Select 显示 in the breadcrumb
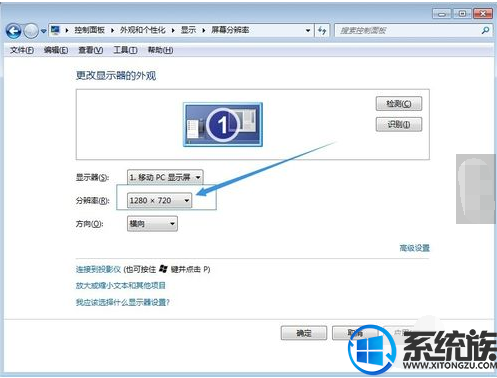Screen dimensions: 497x378 (x=188, y=30)
